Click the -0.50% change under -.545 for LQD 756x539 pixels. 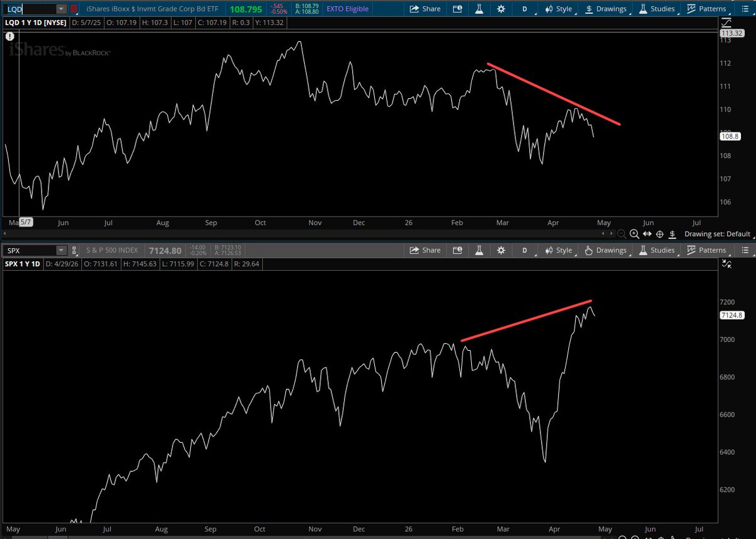(x=279, y=13)
